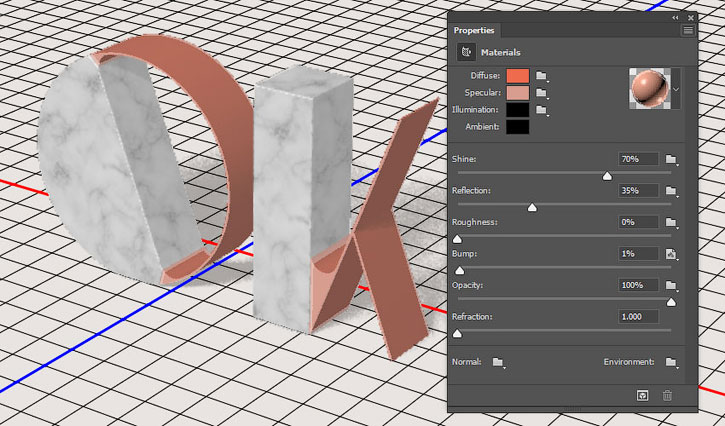Viewport: 725px width, 426px height.
Task: Click the material preview sphere thumbnail
Action: click(x=650, y=89)
